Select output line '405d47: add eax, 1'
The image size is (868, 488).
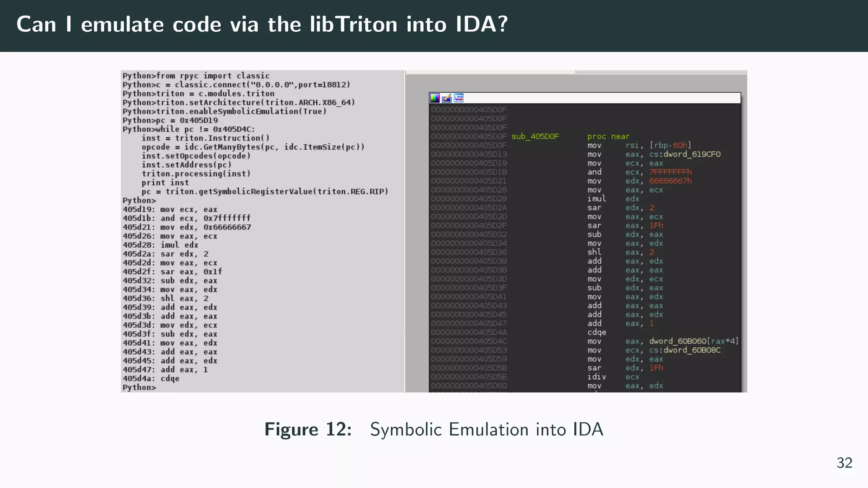[x=165, y=370]
